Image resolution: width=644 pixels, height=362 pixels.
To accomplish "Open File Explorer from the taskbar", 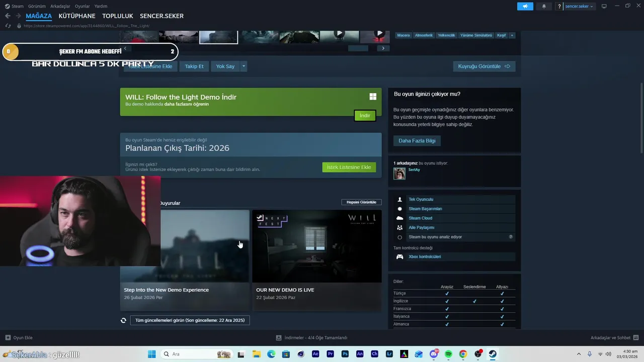I will coord(256,354).
